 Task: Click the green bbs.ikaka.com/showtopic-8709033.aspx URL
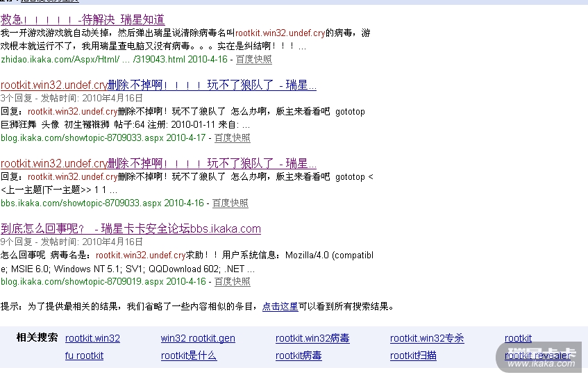point(102,203)
